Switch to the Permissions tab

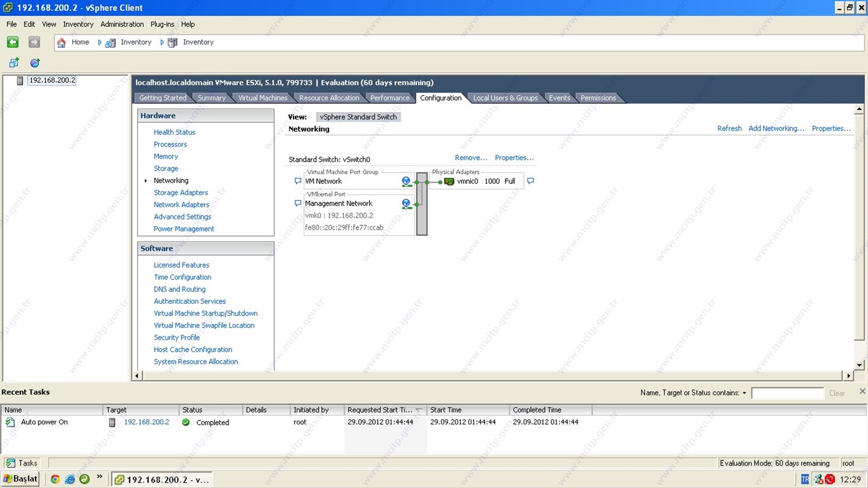point(598,98)
